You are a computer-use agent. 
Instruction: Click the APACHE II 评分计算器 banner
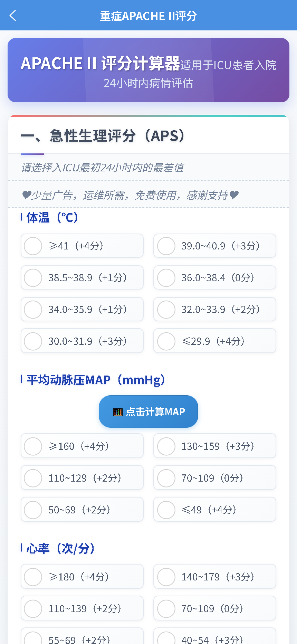click(148, 70)
